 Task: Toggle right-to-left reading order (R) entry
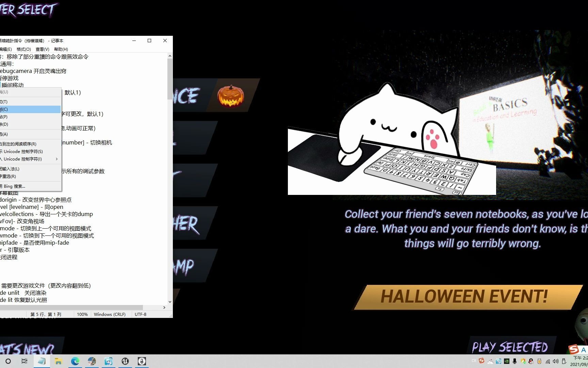pos(30,144)
